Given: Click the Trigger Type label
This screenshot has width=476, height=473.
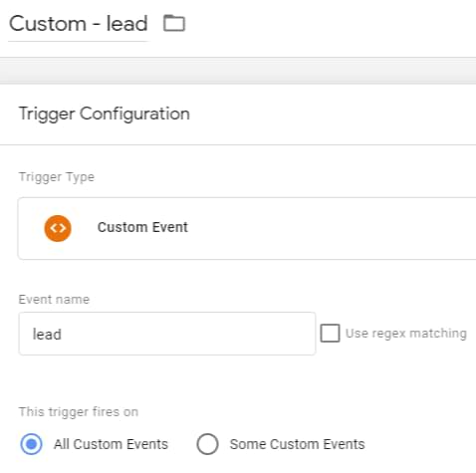Looking at the screenshot, I should click(57, 177).
